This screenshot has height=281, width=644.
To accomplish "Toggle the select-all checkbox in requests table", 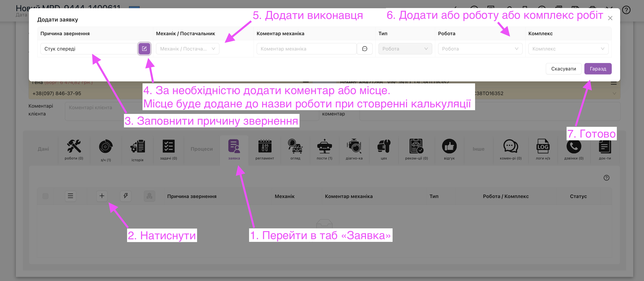I will (46, 196).
